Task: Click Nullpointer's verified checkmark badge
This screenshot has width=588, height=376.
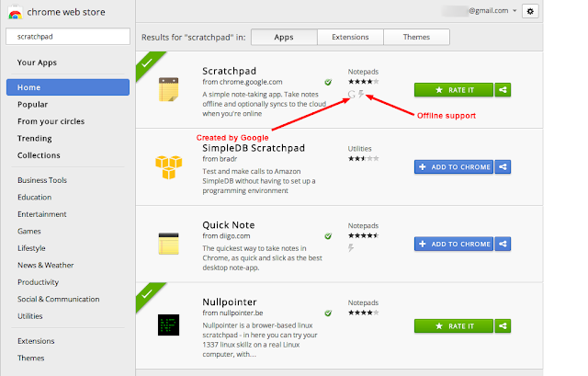Action: (328, 313)
